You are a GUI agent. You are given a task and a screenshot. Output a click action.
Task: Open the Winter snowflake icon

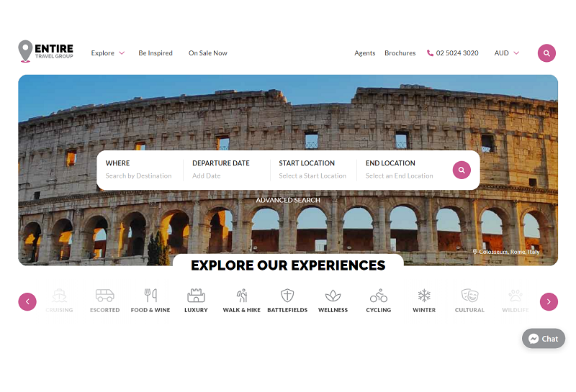[x=424, y=296]
